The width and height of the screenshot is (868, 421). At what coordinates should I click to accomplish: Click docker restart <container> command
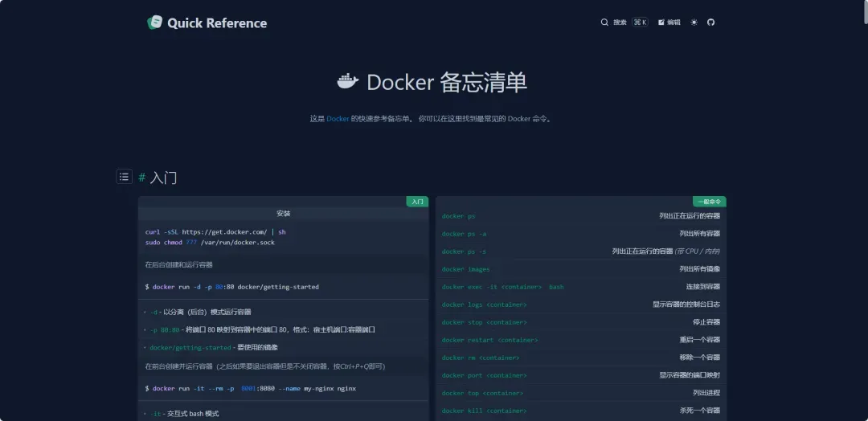point(490,340)
